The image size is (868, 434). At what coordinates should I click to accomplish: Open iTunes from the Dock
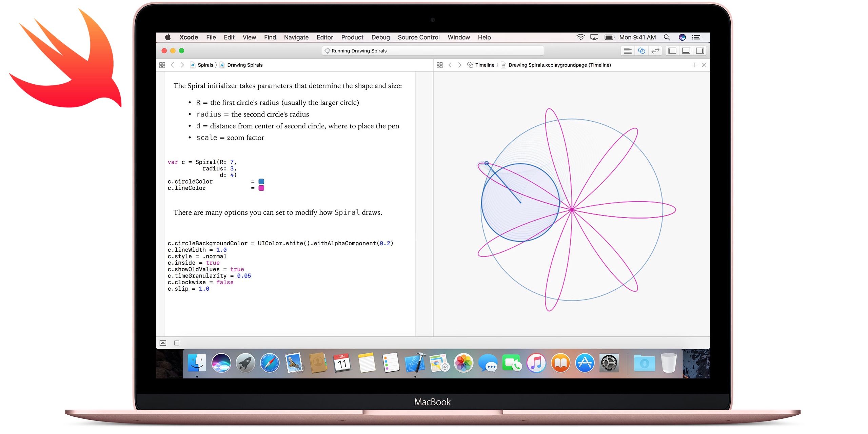(536, 363)
